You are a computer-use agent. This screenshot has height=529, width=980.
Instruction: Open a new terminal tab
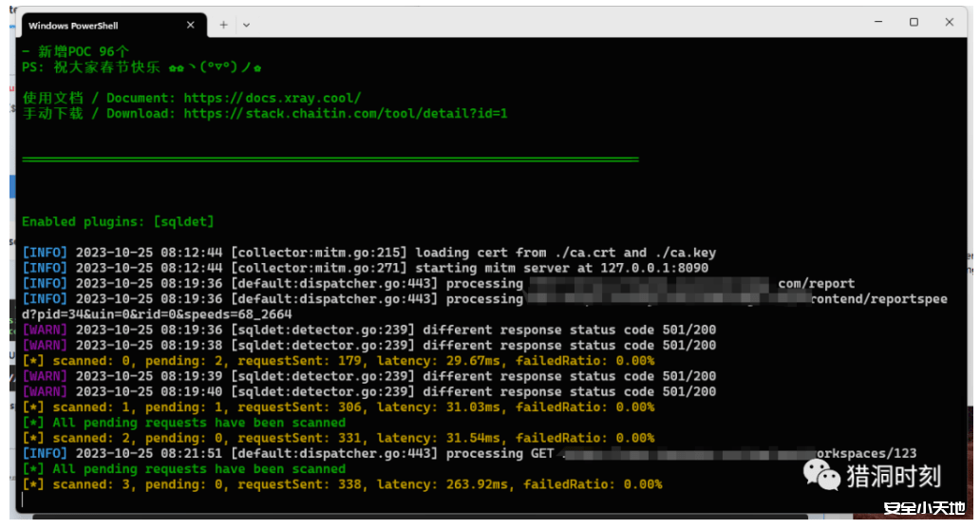(223, 25)
